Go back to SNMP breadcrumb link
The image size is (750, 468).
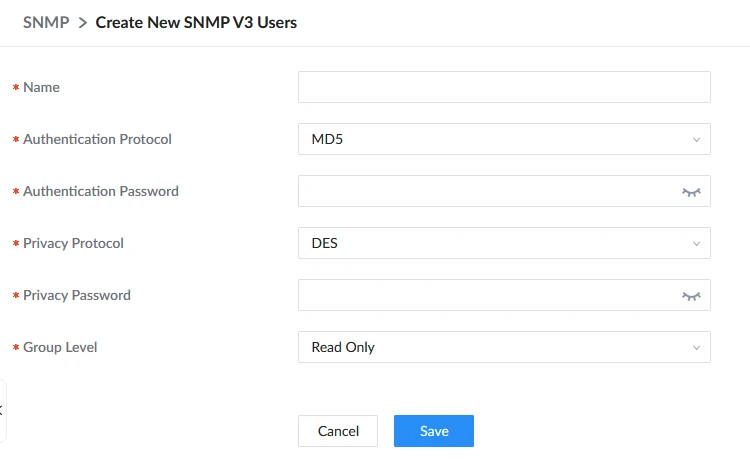46,22
